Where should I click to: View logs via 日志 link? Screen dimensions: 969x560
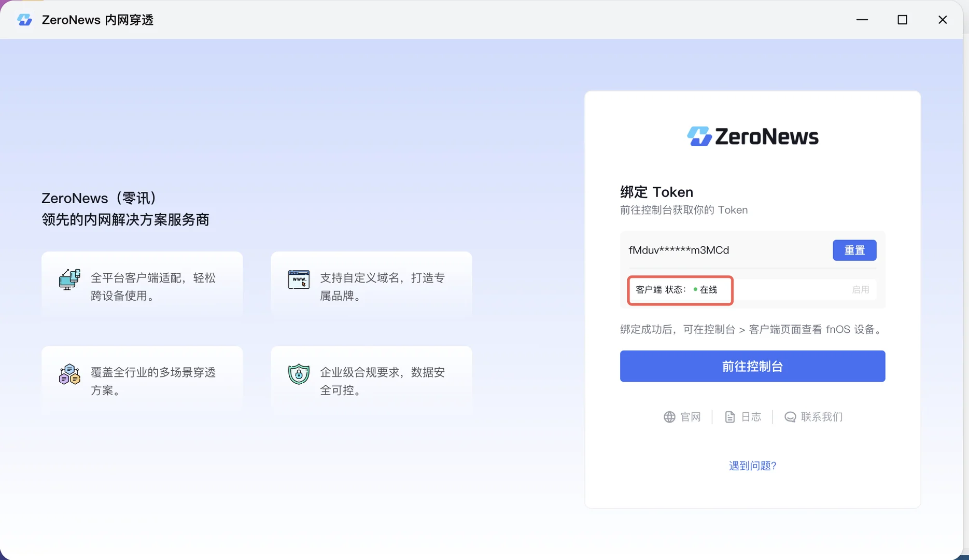click(x=751, y=417)
